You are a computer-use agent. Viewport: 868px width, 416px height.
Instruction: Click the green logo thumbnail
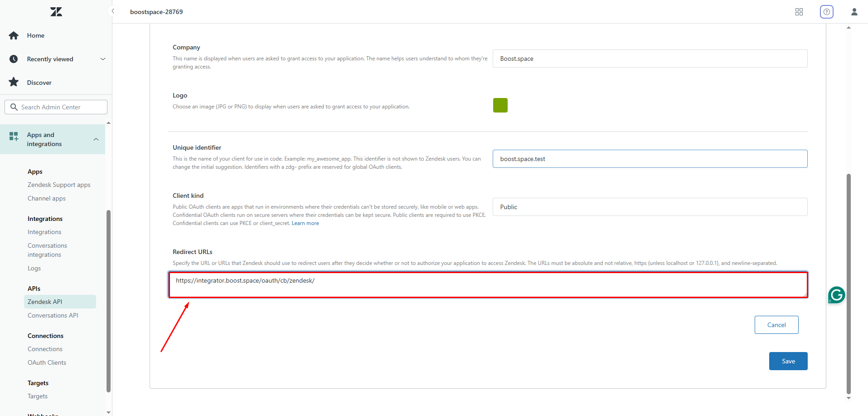click(x=500, y=105)
